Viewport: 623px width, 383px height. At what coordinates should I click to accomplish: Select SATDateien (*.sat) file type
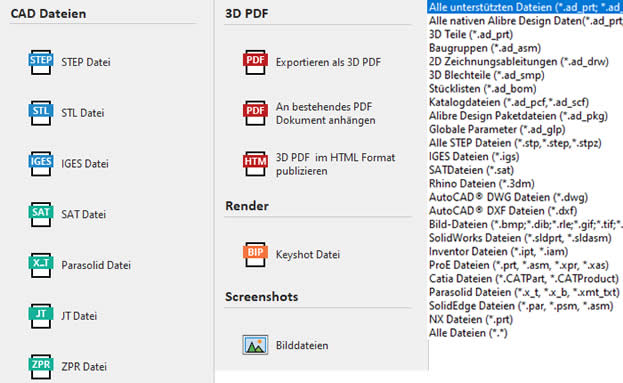tap(471, 170)
